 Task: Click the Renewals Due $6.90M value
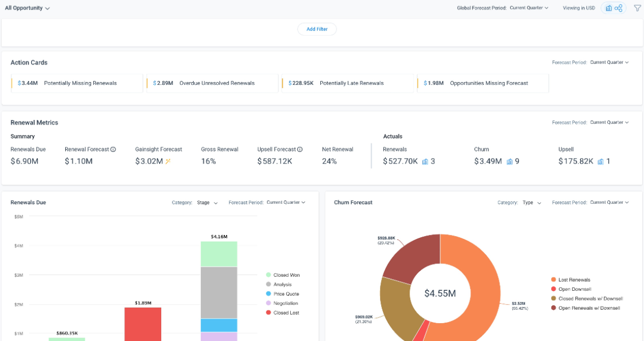[25, 161]
